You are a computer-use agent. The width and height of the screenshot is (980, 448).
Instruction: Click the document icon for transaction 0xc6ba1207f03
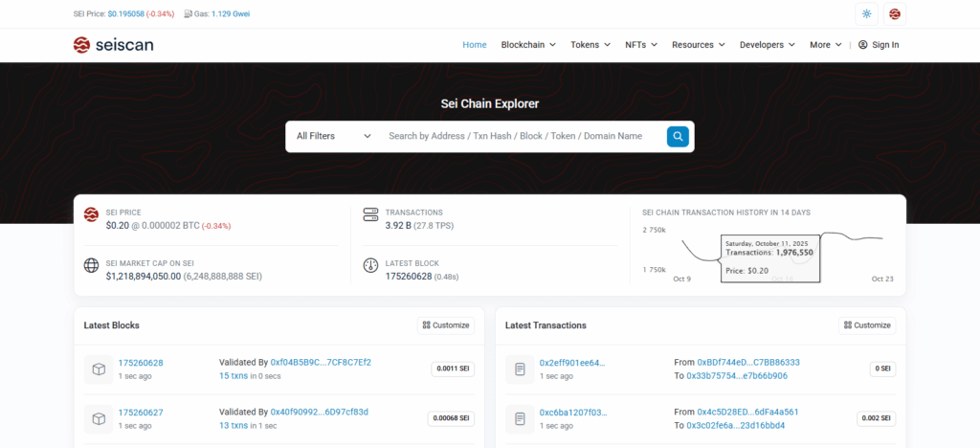(x=520, y=418)
